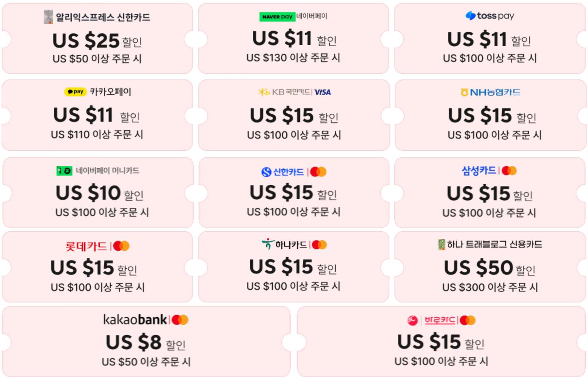Image resolution: width=588 pixels, height=380 pixels.
Task: Click the Hana Travlog card thumbnail
Action: (x=442, y=245)
